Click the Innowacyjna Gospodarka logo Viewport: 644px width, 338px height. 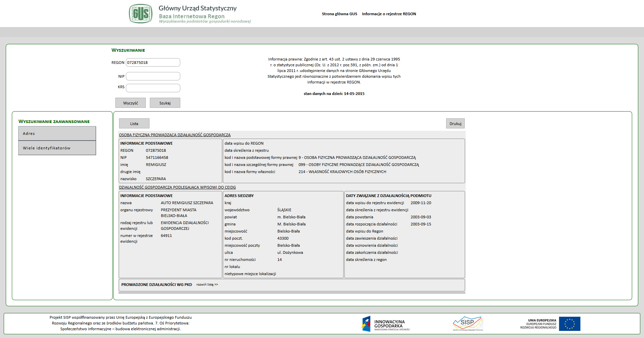(x=386, y=324)
